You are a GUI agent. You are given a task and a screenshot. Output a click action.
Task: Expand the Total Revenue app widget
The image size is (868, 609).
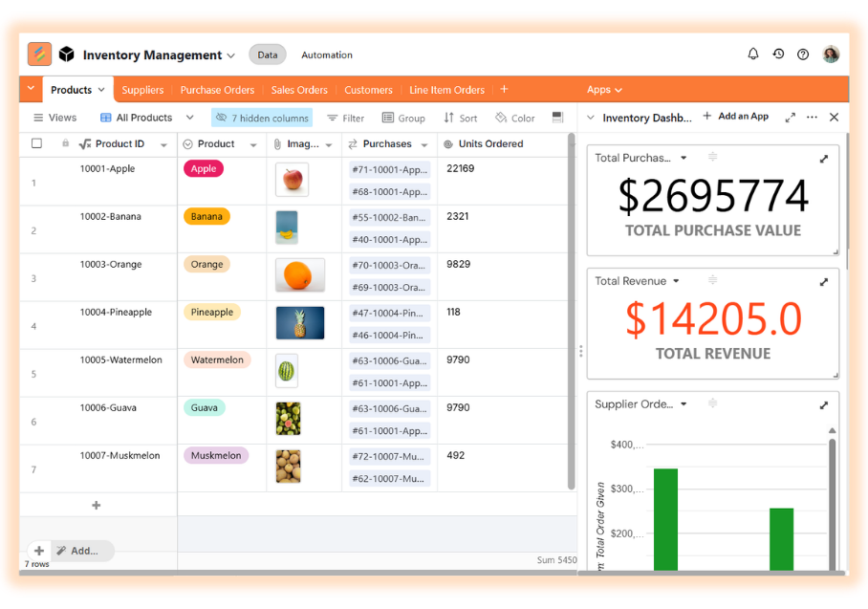pyautogui.click(x=824, y=282)
